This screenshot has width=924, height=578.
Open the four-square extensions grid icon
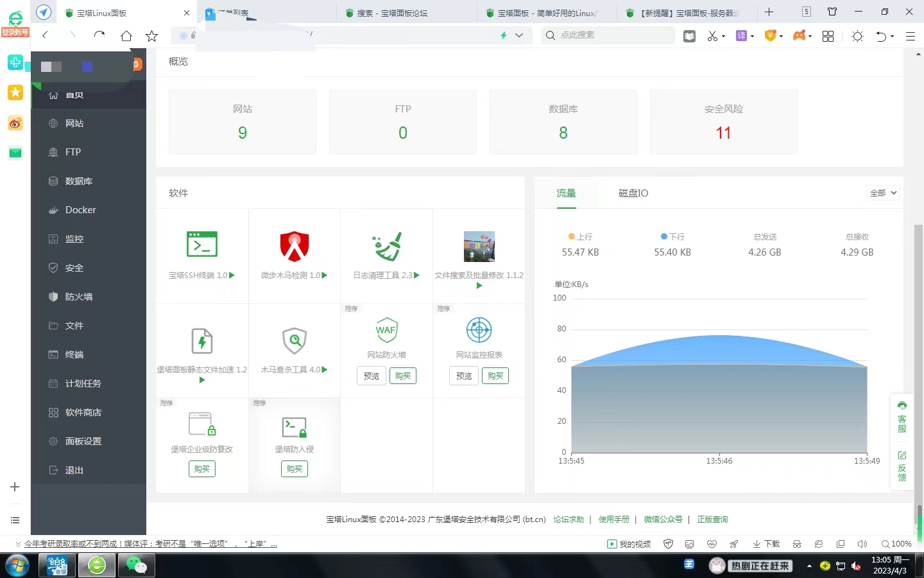[x=828, y=36]
